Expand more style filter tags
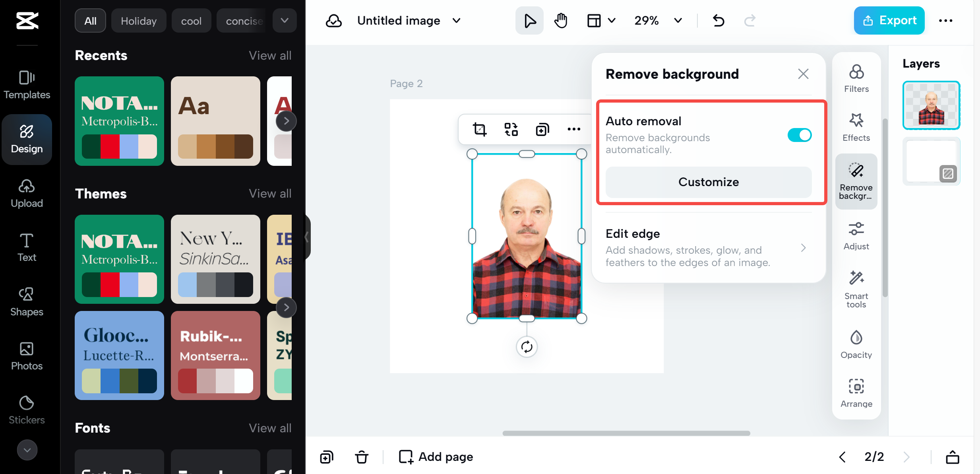The width and height of the screenshot is (980, 474). click(285, 21)
